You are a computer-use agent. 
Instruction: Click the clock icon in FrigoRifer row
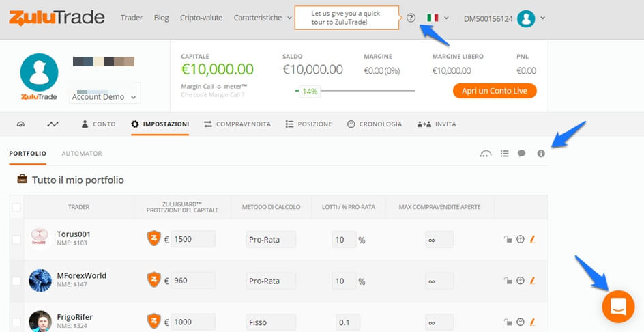click(x=521, y=322)
